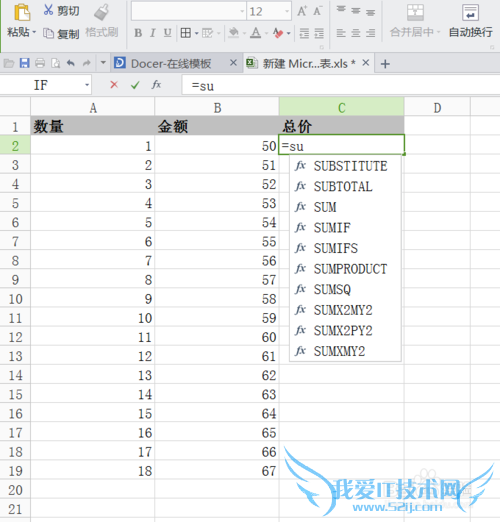Choose SUMSQ in autocomplete list

[345, 290]
